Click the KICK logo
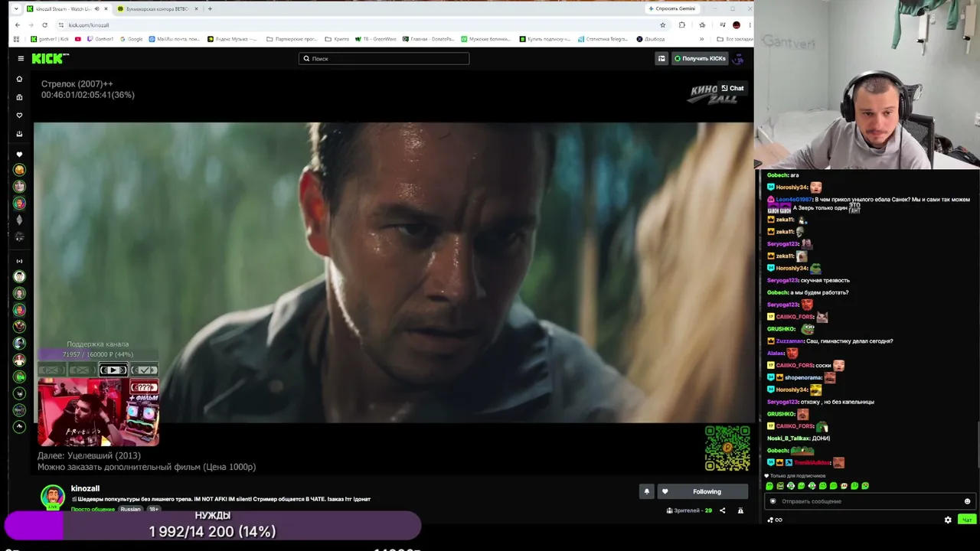The image size is (980, 551). pyautogui.click(x=51, y=58)
